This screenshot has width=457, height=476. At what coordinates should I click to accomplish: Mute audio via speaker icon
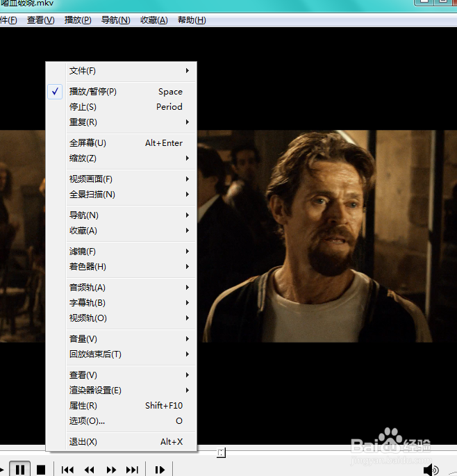[431, 470]
